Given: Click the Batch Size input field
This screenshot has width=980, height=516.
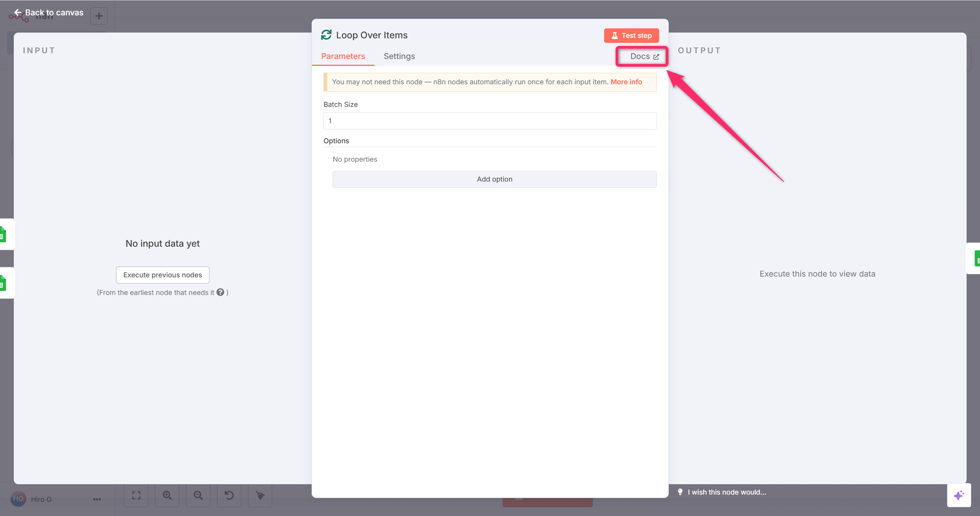Looking at the screenshot, I should (x=490, y=121).
